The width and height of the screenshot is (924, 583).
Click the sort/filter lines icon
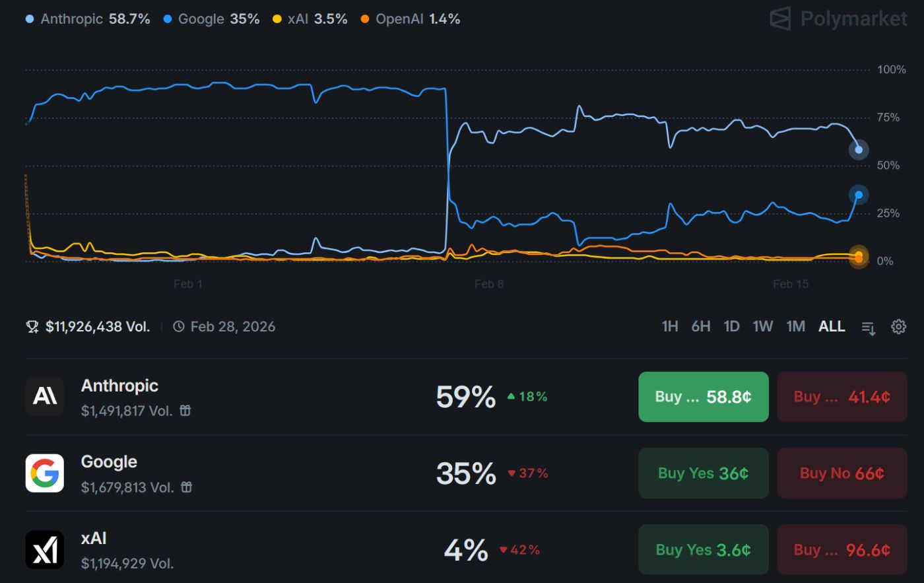tap(869, 327)
